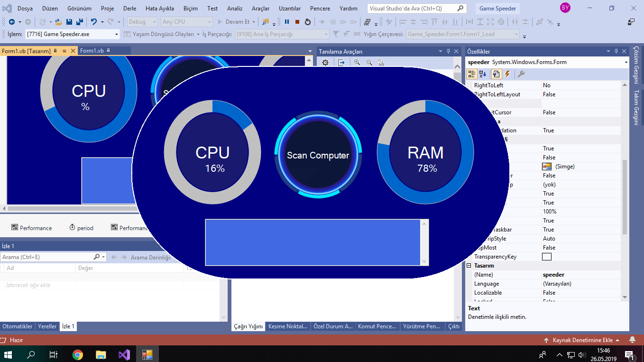Open the speeder object selector dropdown
The image size is (644, 362).
point(626,62)
